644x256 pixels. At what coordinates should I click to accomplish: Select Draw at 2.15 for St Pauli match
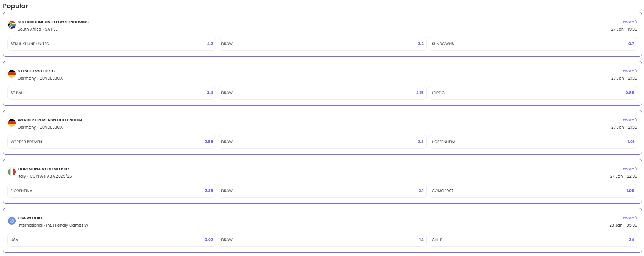(322, 93)
